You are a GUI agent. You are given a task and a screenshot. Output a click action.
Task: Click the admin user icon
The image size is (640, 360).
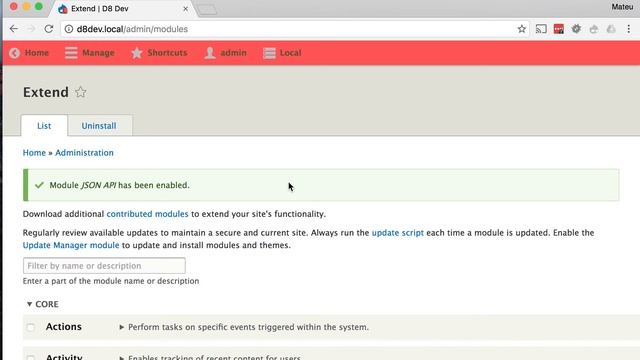(210, 53)
